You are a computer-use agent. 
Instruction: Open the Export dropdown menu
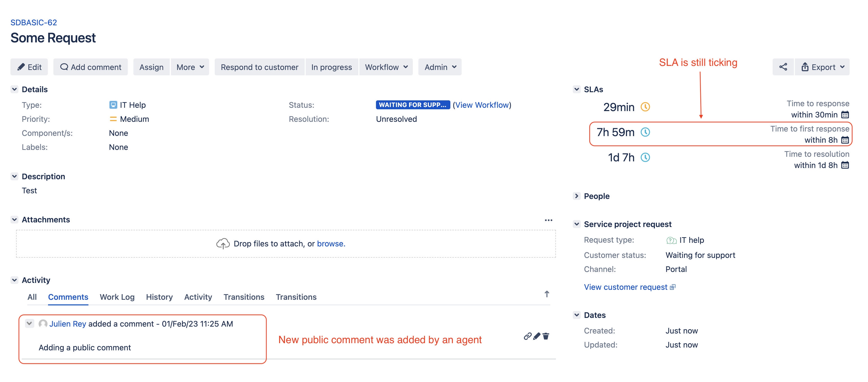coord(822,67)
